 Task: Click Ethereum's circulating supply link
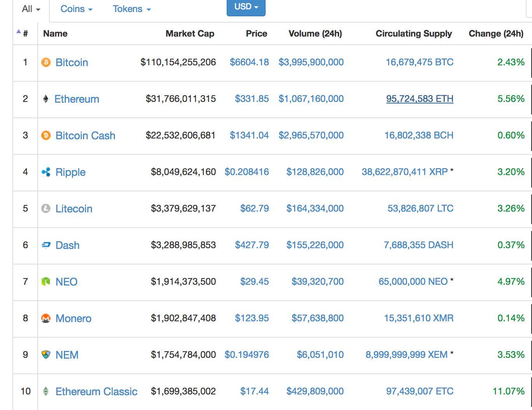(x=419, y=99)
